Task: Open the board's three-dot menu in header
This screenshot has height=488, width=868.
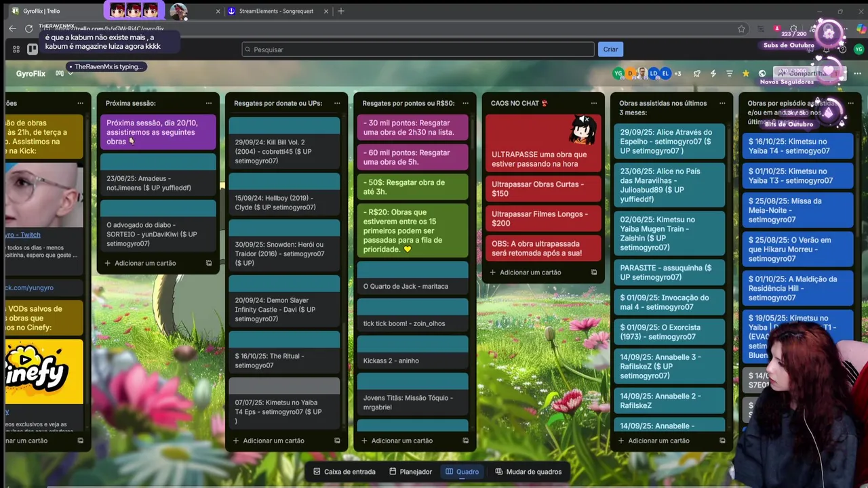Action: (x=857, y=73)
